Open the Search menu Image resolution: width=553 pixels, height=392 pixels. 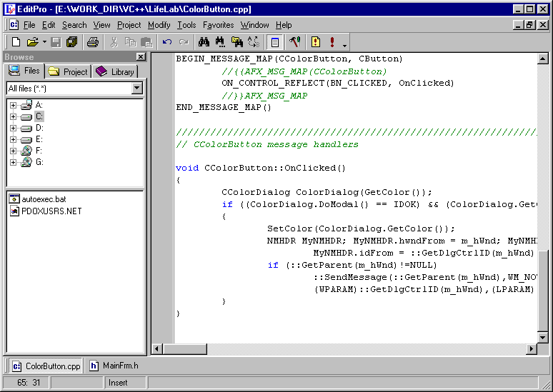tap(74, 25)
